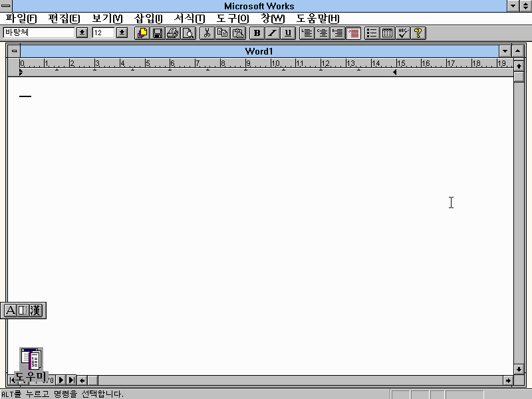
Task: Maximize the Word1 document window
Action: [x=517, y=51]
